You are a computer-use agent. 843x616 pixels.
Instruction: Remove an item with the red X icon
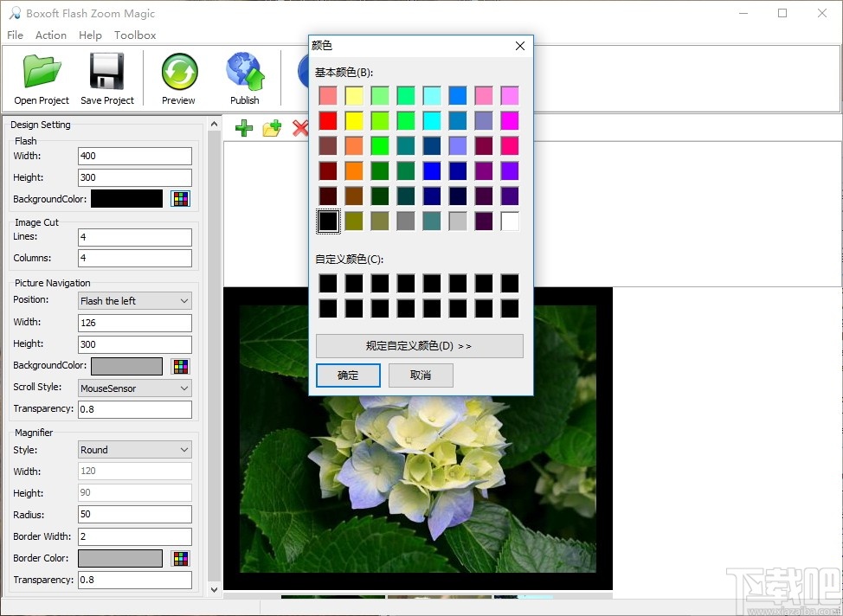pos(300,128)
